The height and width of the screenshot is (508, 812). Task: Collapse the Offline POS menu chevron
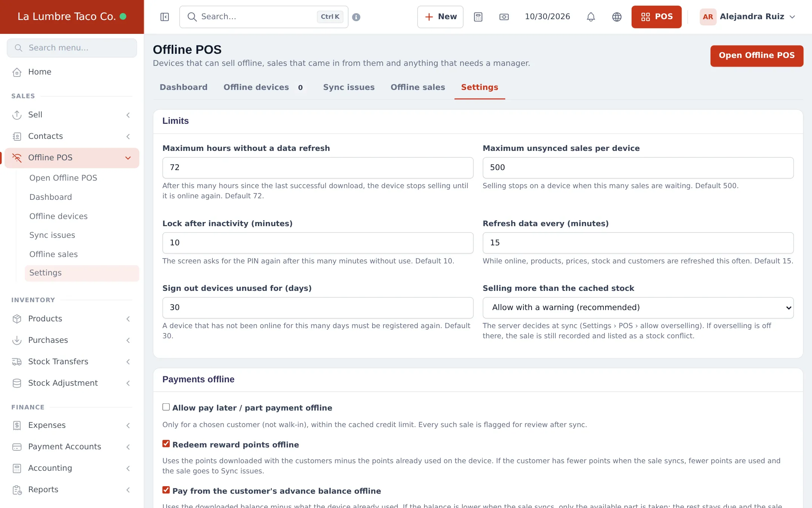[x=128, y=158]
